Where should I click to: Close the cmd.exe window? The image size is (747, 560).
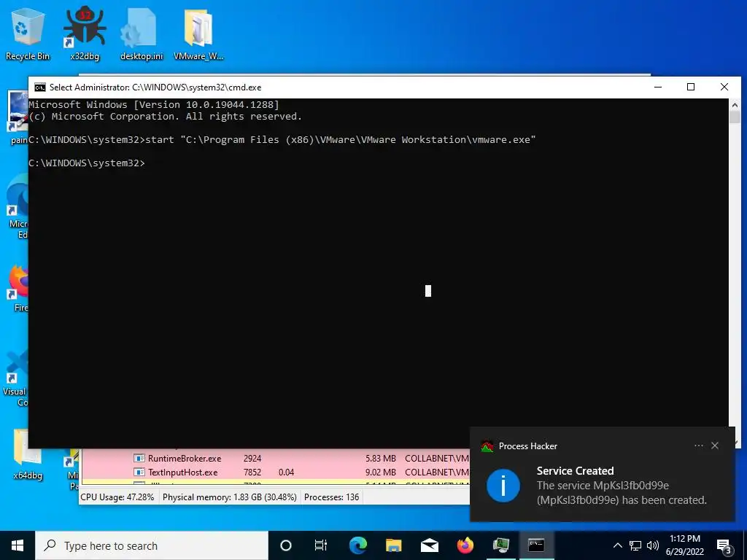[724, 87]
